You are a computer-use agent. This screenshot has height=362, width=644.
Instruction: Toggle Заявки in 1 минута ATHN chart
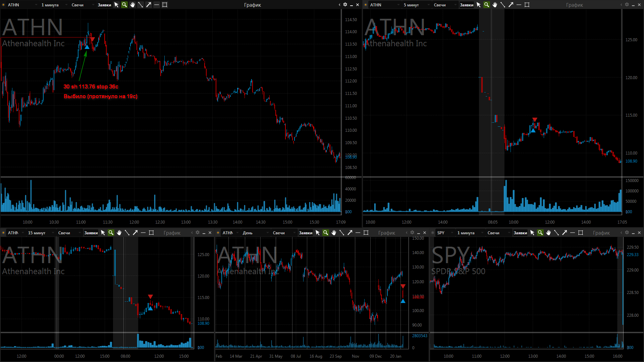click(104, 5)
